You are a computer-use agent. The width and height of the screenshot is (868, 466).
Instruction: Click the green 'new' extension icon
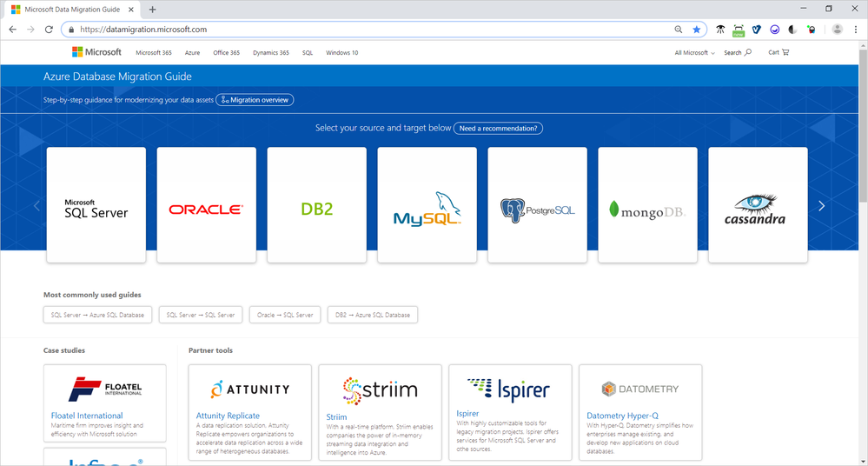[x=739, y=30]
